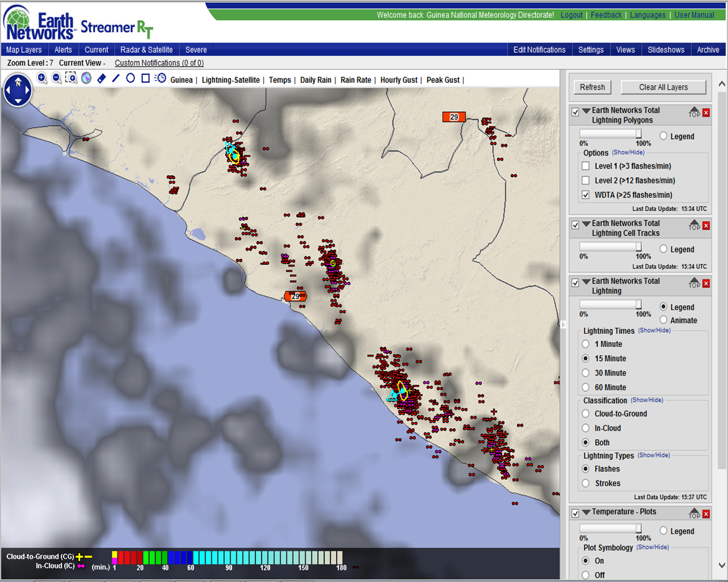Pan map south with down arrow

tap(18, 101)
